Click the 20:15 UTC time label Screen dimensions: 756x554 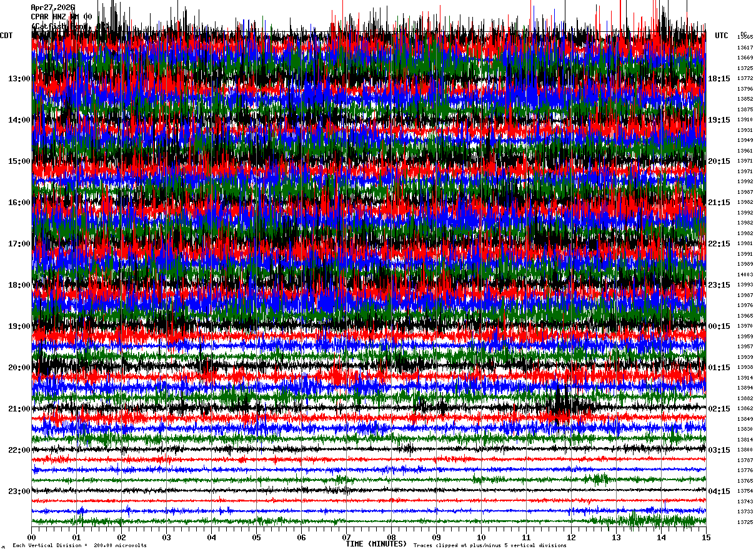[x=719, y=161]
